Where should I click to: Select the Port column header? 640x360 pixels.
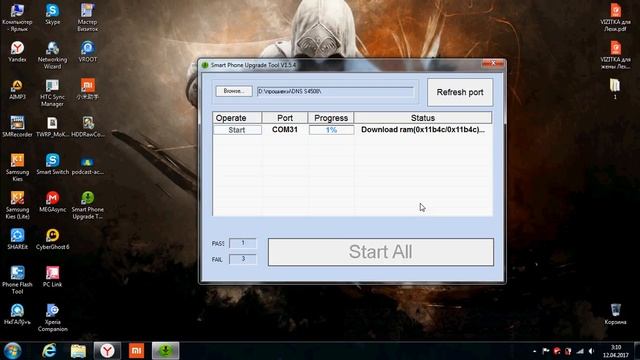(285, 118)
